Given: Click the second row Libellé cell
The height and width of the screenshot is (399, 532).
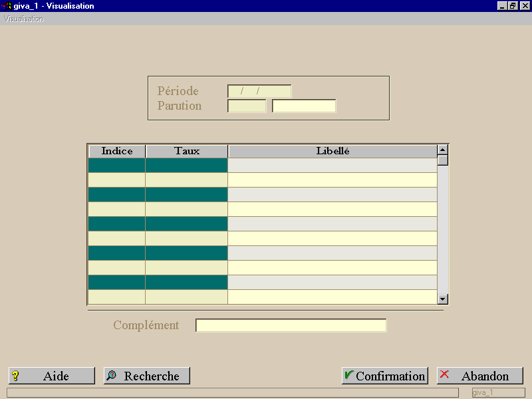Looking at the screenshot, I should (x=332, y=180).
